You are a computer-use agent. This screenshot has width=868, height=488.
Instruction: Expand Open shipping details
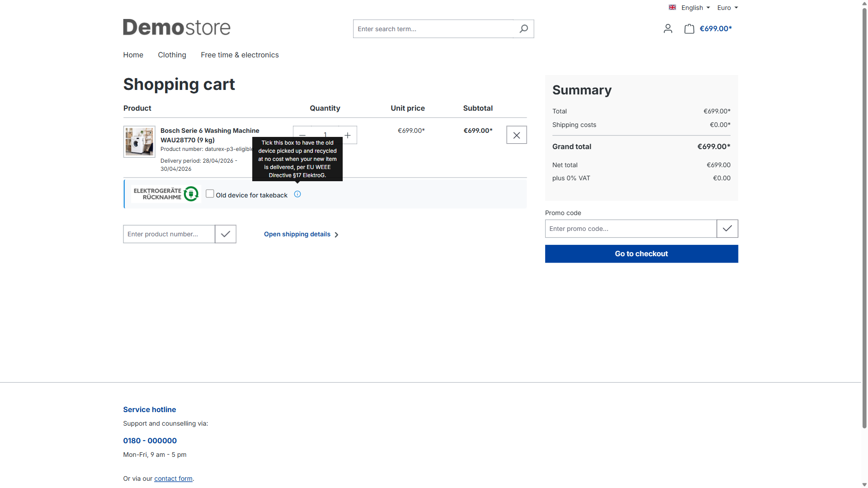pyautogui.click(x=302, y=235)
